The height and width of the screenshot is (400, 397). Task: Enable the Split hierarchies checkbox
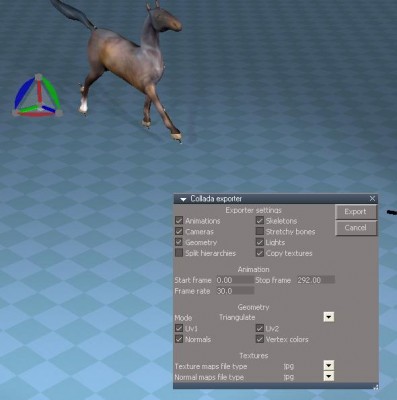click(x=179, y=253)
